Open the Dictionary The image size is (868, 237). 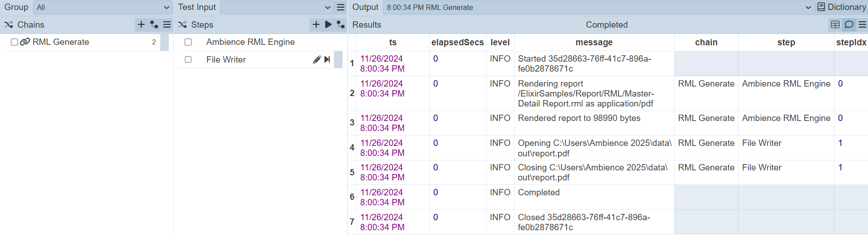(x=841, y=7)
